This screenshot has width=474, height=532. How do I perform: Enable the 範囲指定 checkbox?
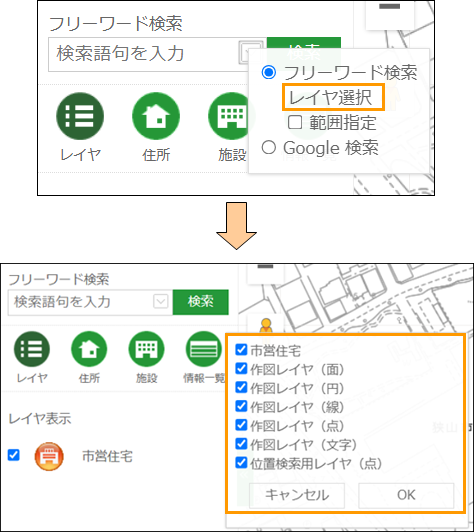[295, 122]
